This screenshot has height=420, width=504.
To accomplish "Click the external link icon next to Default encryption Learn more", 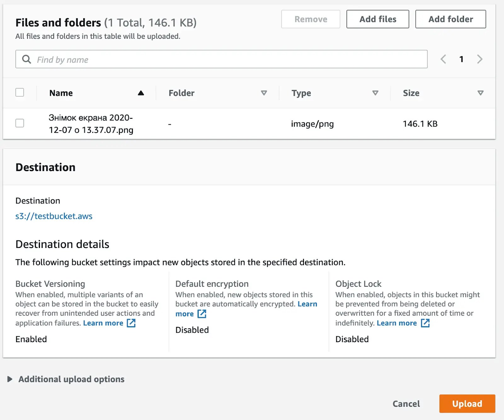I will point(202,314).
